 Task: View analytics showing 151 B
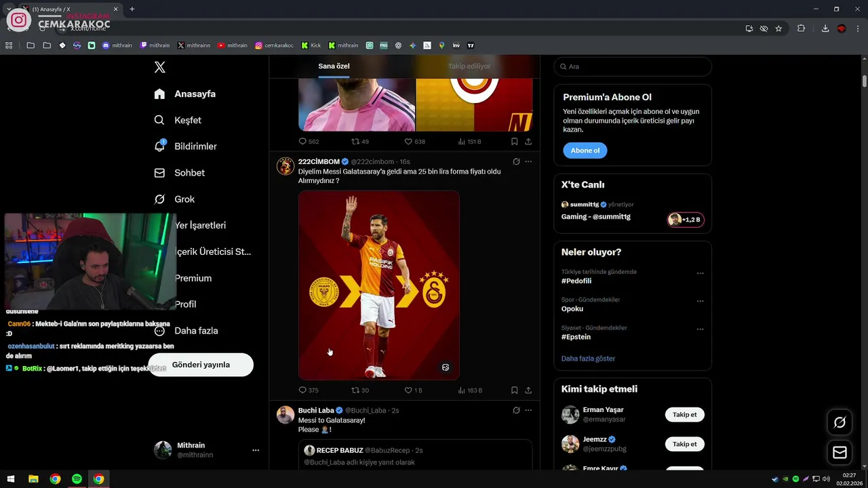(x=469, y=142)
